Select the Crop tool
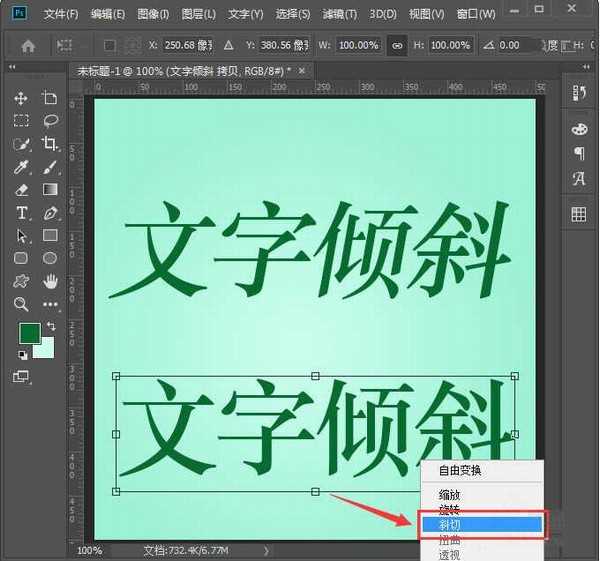Screen dimensions: 600x561 [50, 144]
